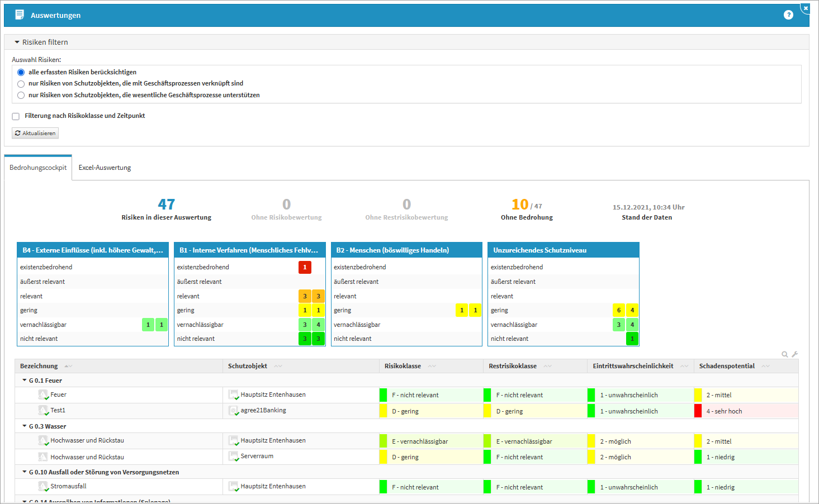Click red existenzbedrohend badge in B1 panel

coord(305,267)
